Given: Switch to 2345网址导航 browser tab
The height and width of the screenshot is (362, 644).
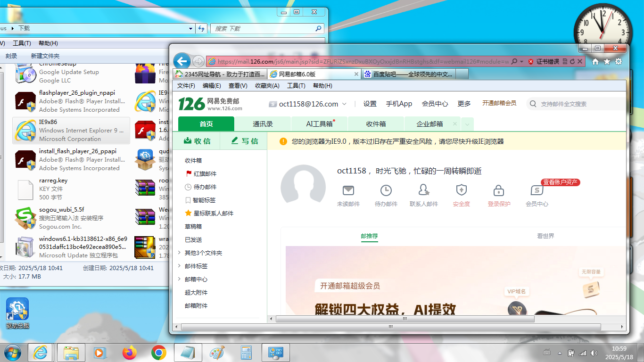Looking at the screenshot, I should pos(220,74).
